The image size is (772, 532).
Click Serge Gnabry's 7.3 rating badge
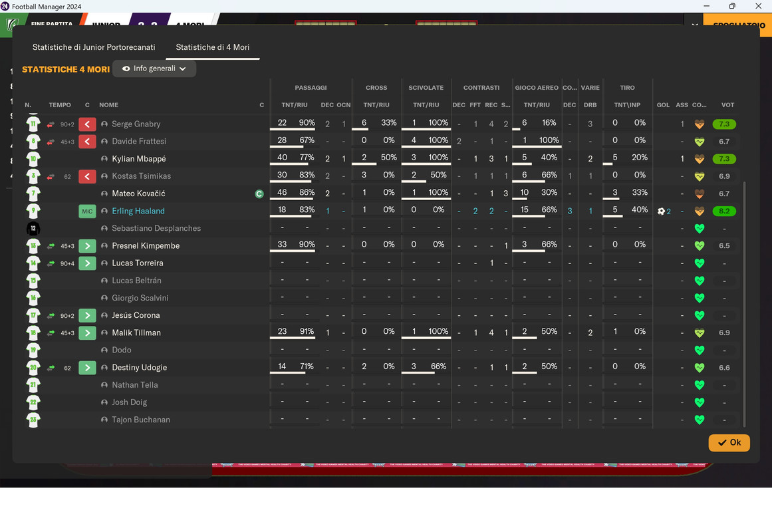tap(723, 124)
